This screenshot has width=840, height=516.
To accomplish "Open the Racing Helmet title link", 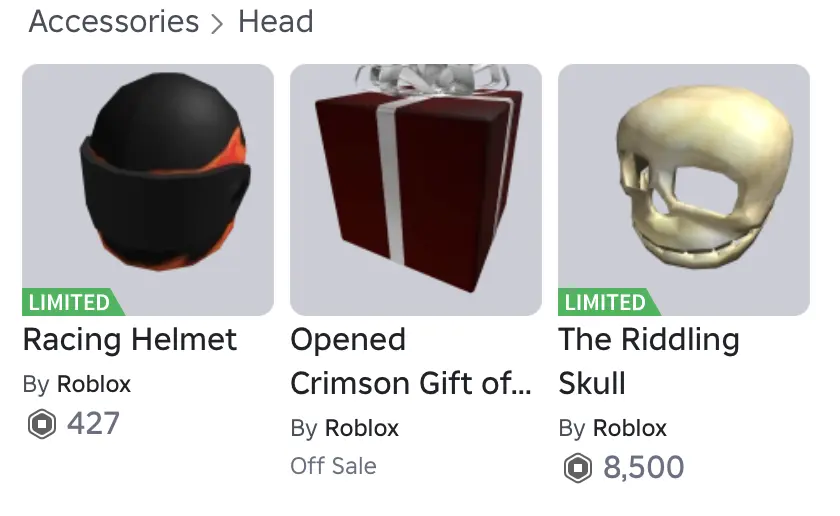I will coord(130,340).
